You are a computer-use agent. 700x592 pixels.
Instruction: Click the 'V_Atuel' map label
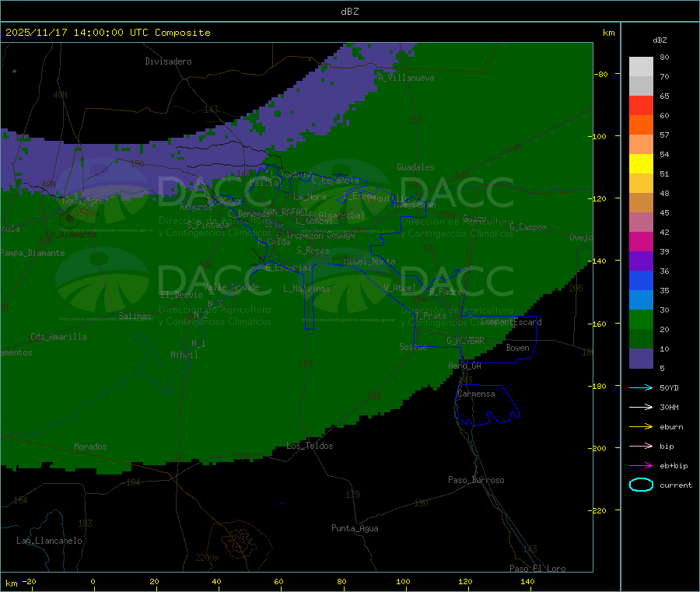click(400, 288)
